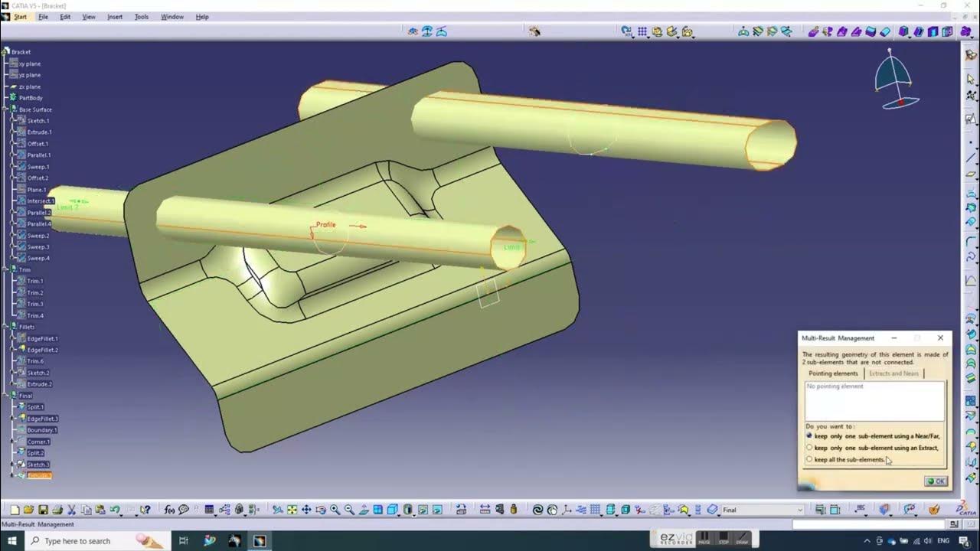The height and width of the screenshot is (551, 980).
Task: Click the Zoom Out magnifier icon
Action: [x=349, y=510]
